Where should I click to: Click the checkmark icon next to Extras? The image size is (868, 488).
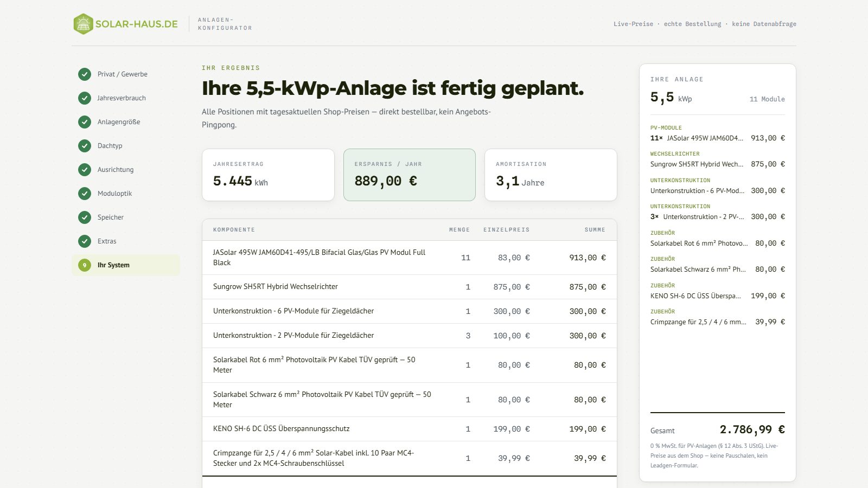[x=85, y=241]
